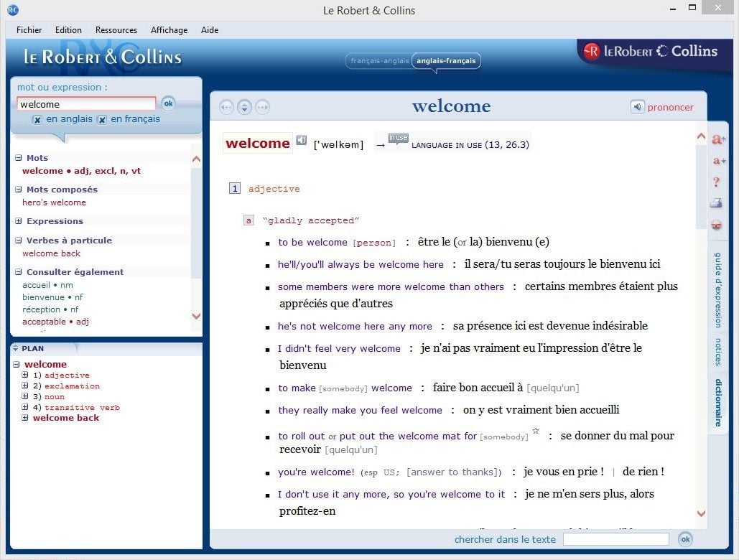Image resolution: width=739 pixels, height=560 pixels.
Task: Collapse the Consulter également section
Action: [x=19, y=272]
